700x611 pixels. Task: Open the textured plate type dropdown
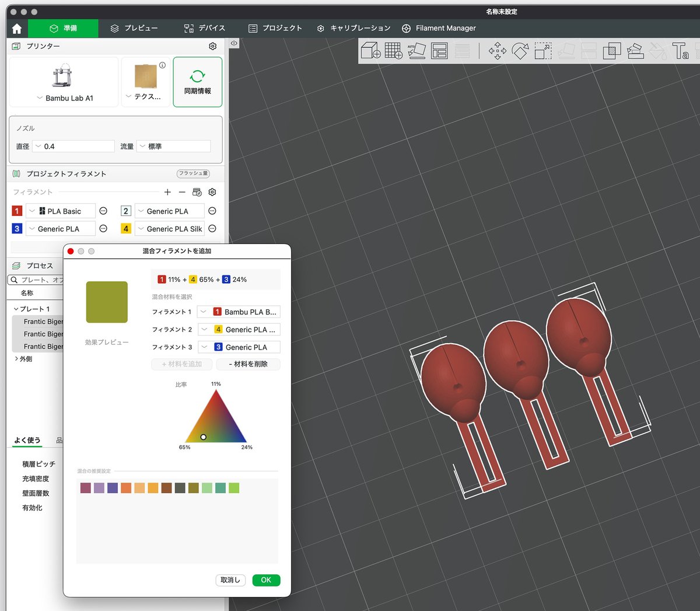point(143,96)
